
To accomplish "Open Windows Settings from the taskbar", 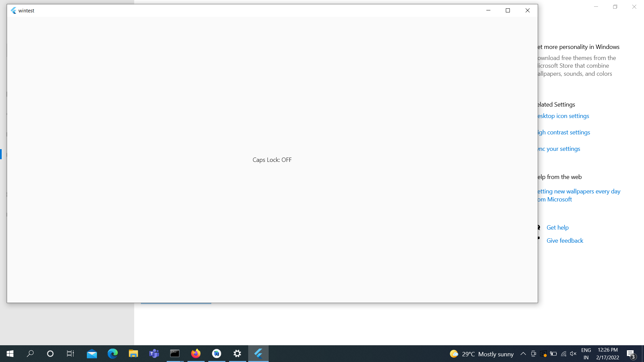I will [x=237, y=354].
